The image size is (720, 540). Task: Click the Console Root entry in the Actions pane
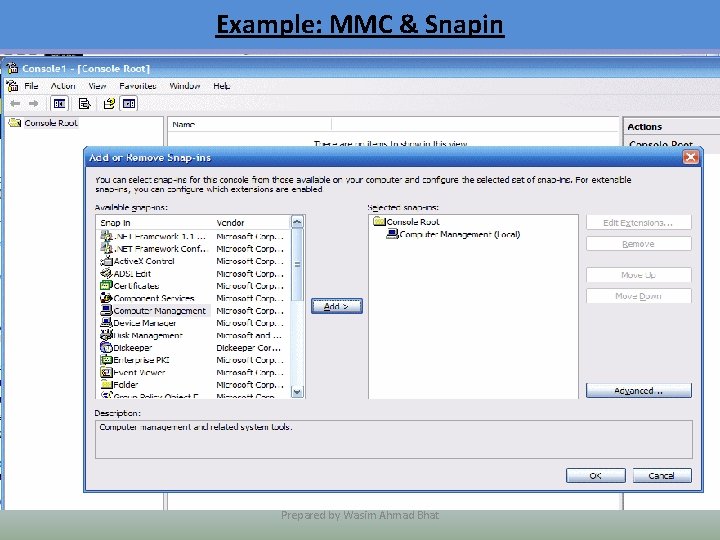660,144
